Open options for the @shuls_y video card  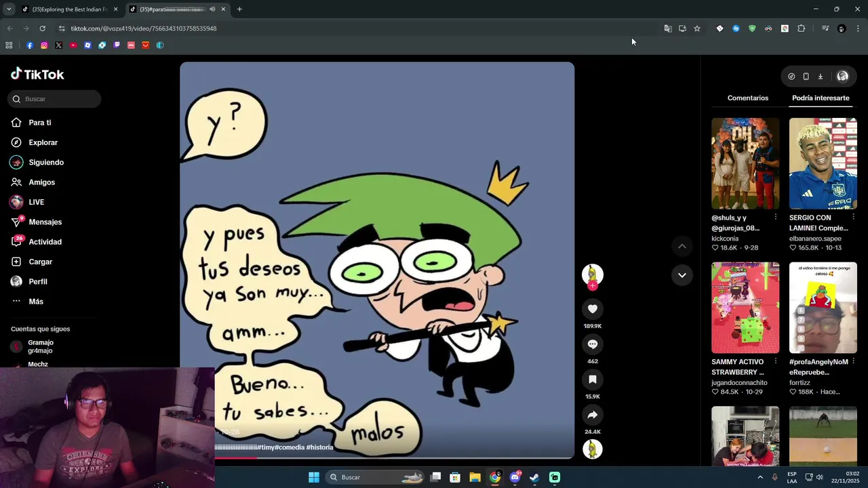[776, 217]
